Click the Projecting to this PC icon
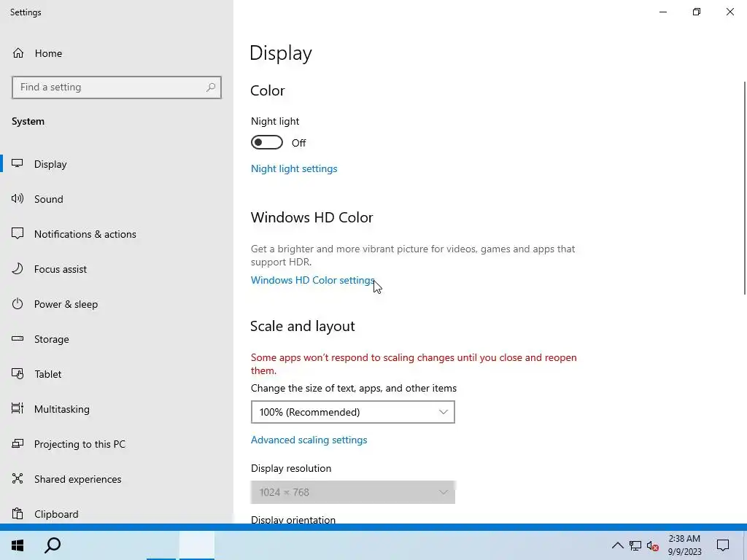 (18, 444)
